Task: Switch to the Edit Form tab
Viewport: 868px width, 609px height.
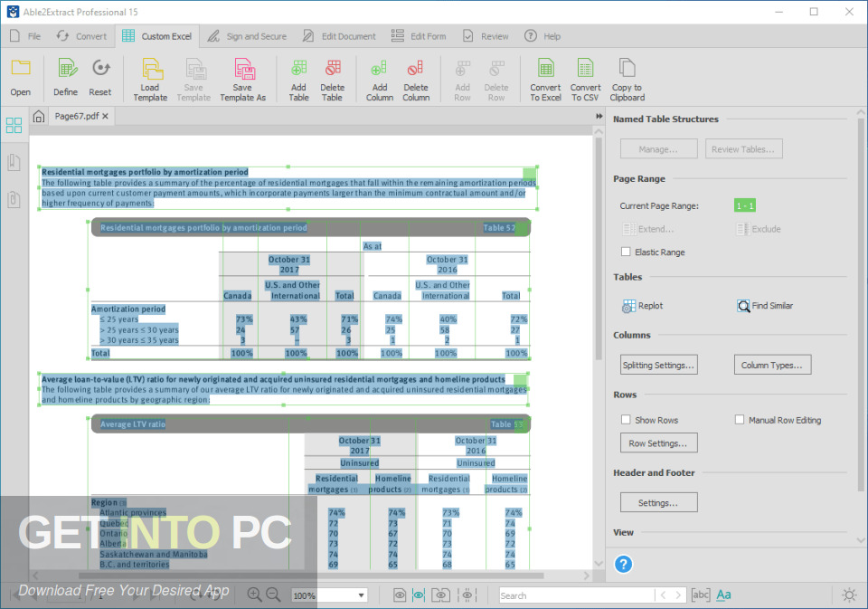Action: coord(419,36)
